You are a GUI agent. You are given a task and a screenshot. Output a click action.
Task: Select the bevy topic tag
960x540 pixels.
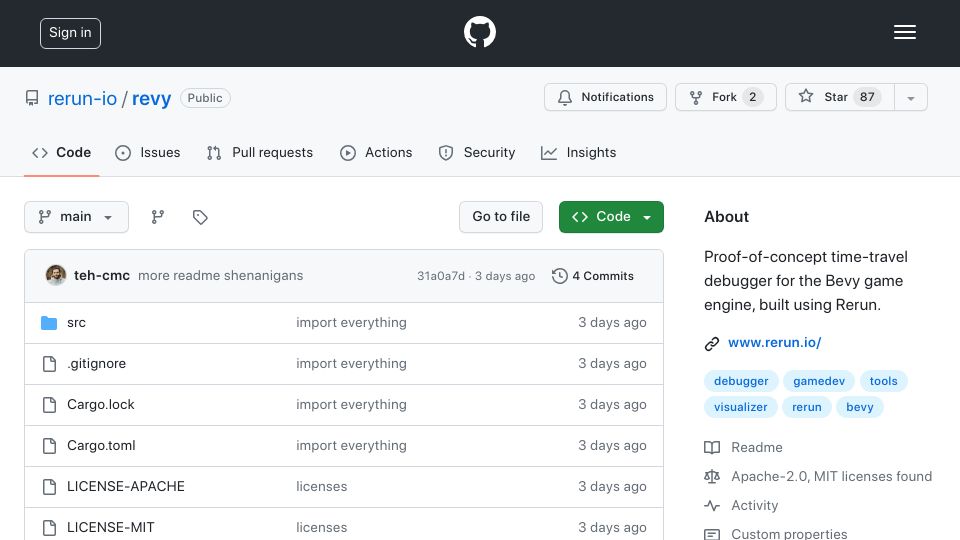coord(860,407)
